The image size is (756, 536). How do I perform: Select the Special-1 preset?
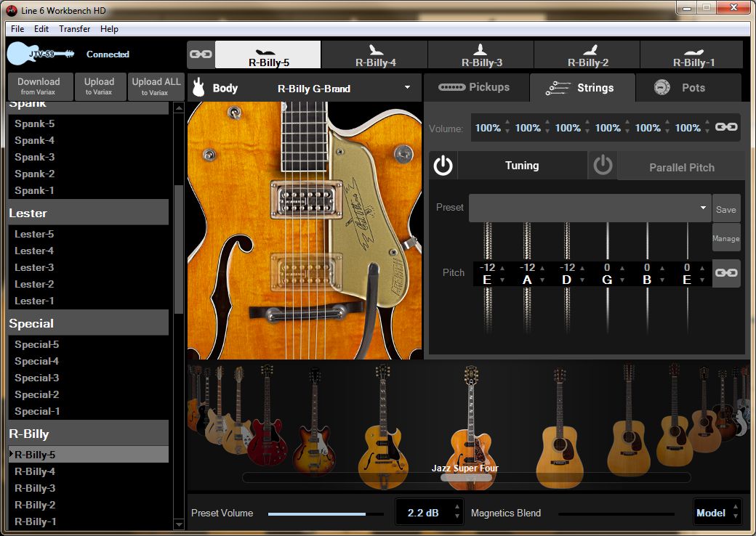click(x=89, y=411)
